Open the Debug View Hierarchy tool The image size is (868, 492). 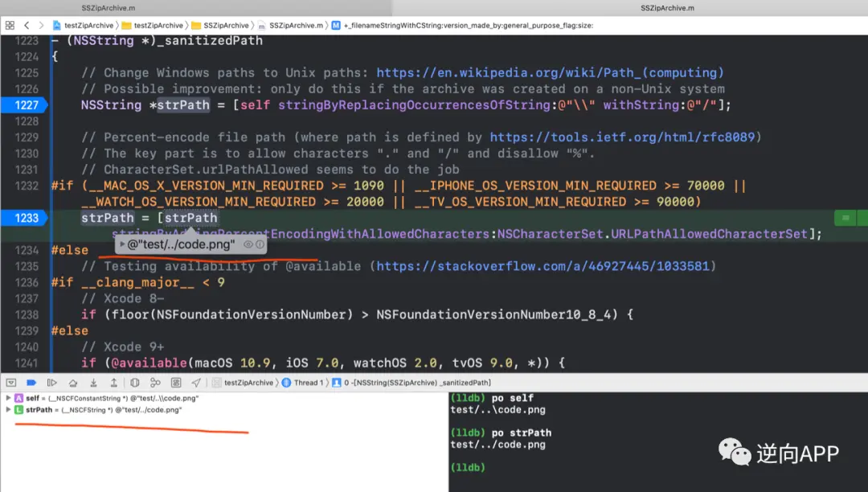pyautogui.click(x=134, y=383)
